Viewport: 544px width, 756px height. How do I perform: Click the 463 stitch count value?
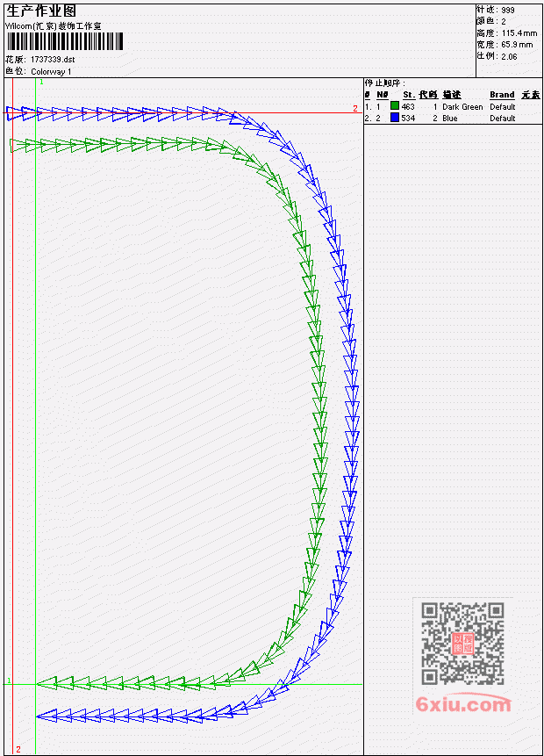point(408,106)
